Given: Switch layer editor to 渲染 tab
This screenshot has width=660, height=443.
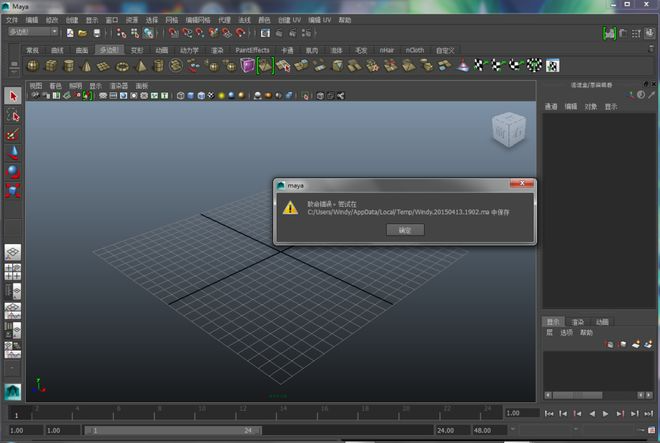Looking at the screenshot, I should click(578, 322).
